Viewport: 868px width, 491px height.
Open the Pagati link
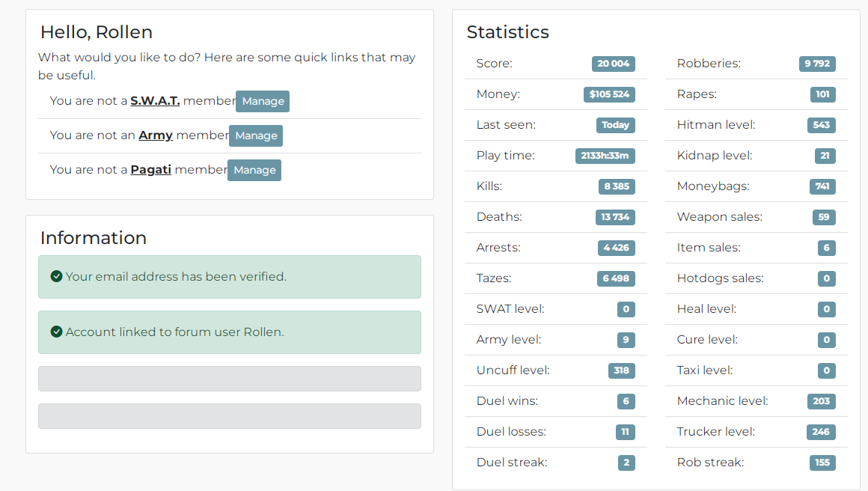tap(150, 169)
